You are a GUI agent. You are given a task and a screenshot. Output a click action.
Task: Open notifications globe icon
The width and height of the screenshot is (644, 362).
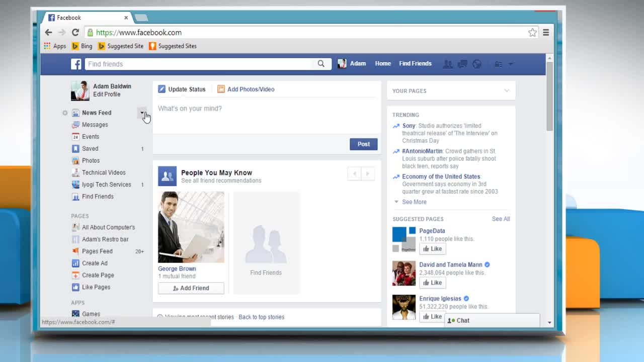click(477, 64)
